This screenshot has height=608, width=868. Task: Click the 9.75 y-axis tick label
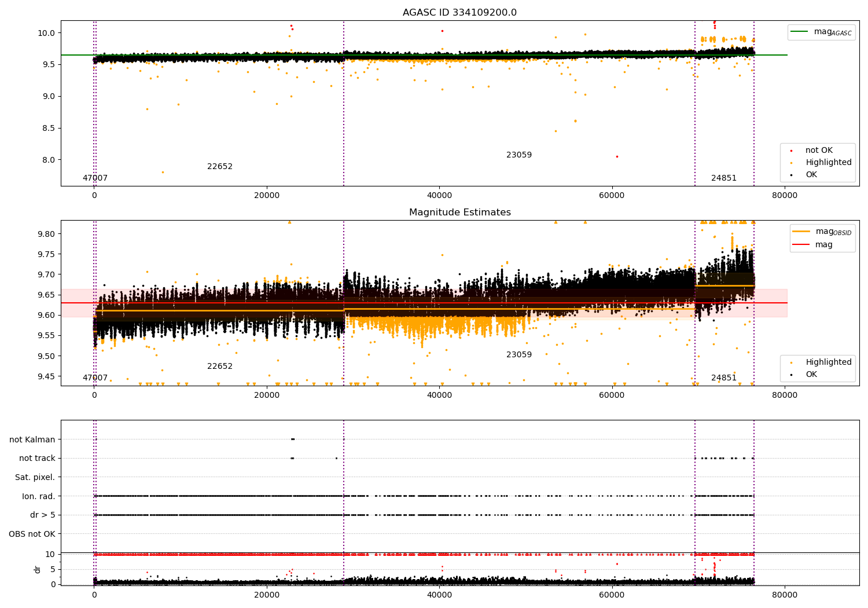46,255
